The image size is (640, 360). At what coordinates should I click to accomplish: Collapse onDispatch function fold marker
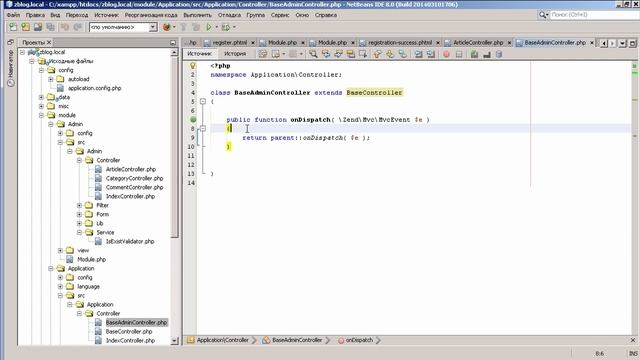(203, 129)
